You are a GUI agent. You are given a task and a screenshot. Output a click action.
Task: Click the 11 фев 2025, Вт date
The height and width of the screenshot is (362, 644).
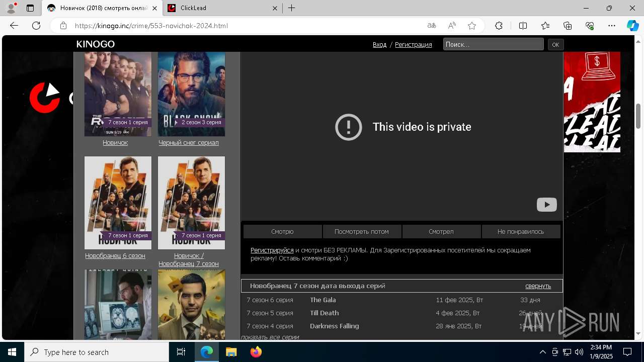459,300
